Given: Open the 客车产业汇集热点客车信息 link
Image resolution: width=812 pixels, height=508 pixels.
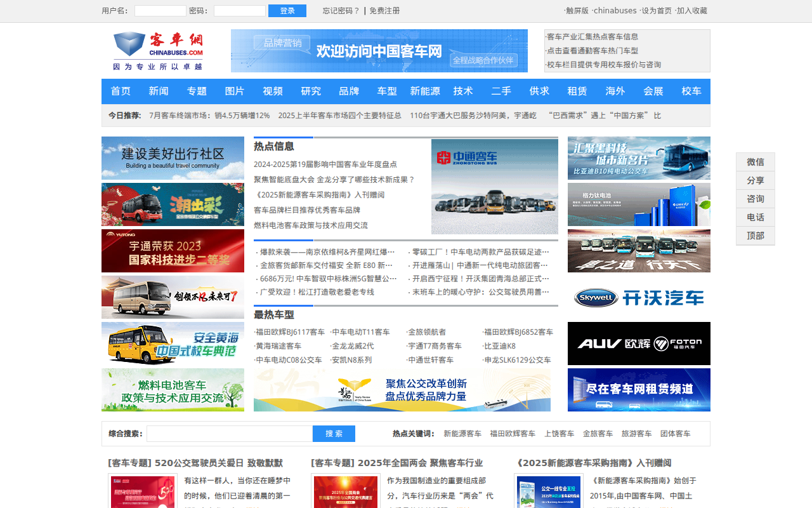Looking at the screenshot, I should 593,37.
